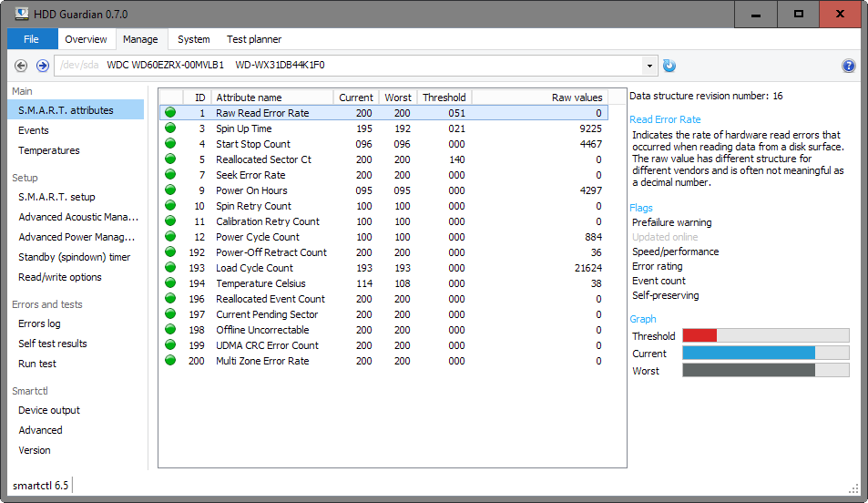Click green status dot for Offline Uncorrectable
This screenshot has height=503, width=868.
tap(170, 330)
